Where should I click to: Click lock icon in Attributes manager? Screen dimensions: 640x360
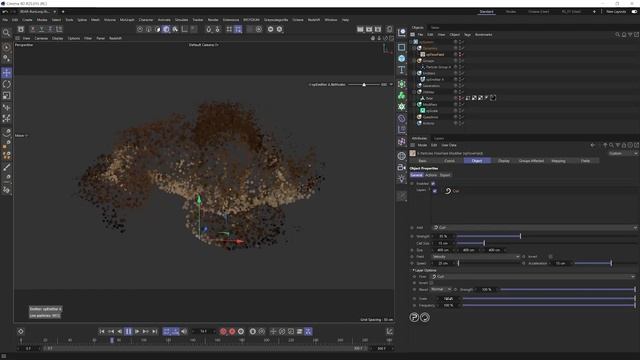pos(624,145)
